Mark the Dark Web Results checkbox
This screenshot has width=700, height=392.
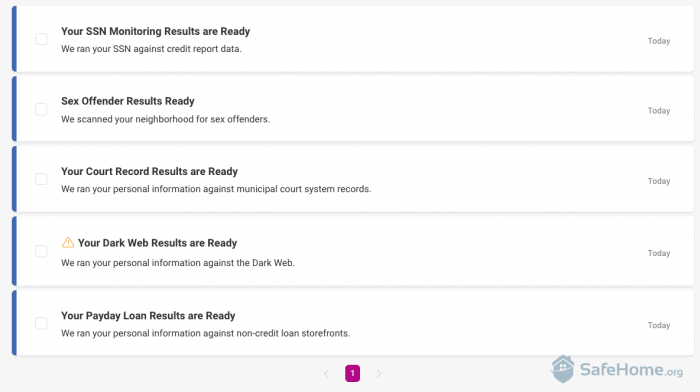click(x=41, y=251)
